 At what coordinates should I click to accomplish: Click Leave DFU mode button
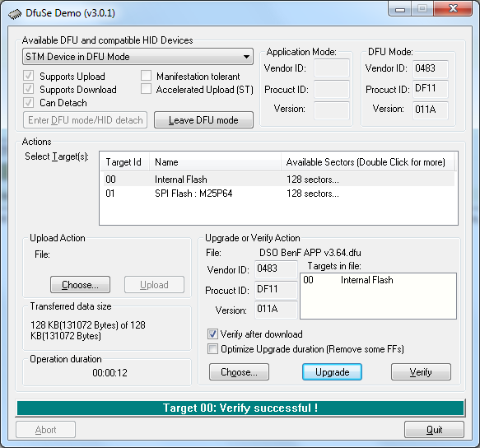click(x=203, y=120)
